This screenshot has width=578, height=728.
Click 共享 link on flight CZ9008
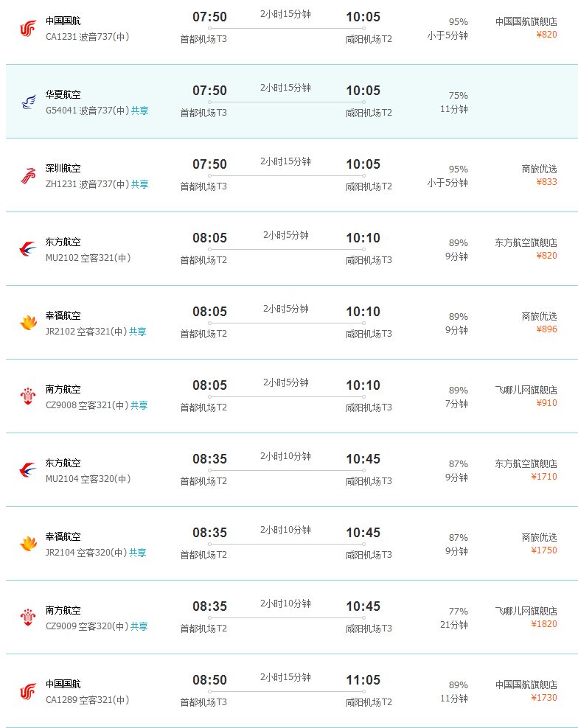tap(139, 405)
